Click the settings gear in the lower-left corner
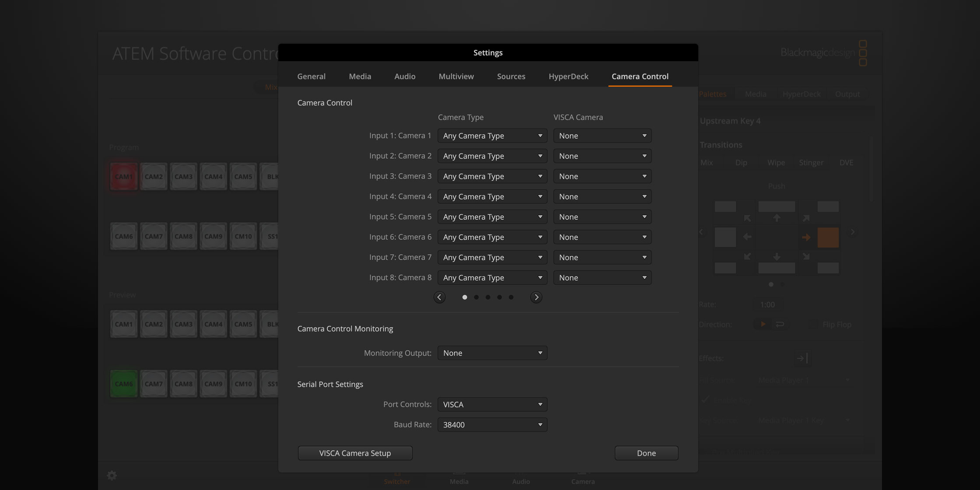980x490 pixels. pos(112,476)
